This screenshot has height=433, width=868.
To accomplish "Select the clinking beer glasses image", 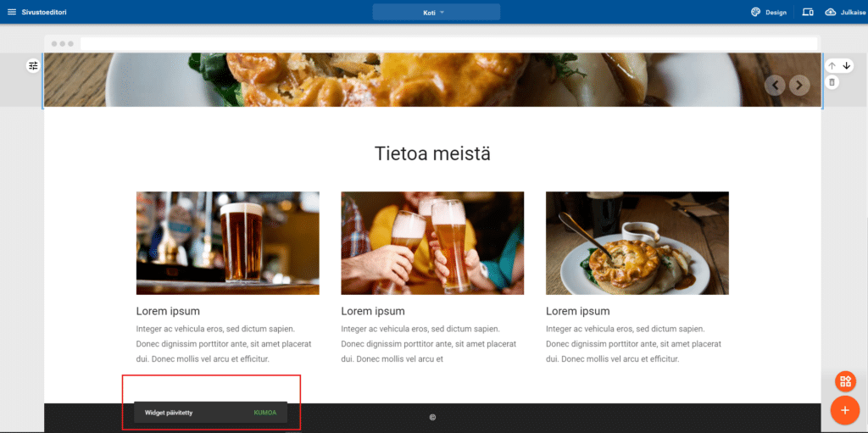I will (432, 243).
